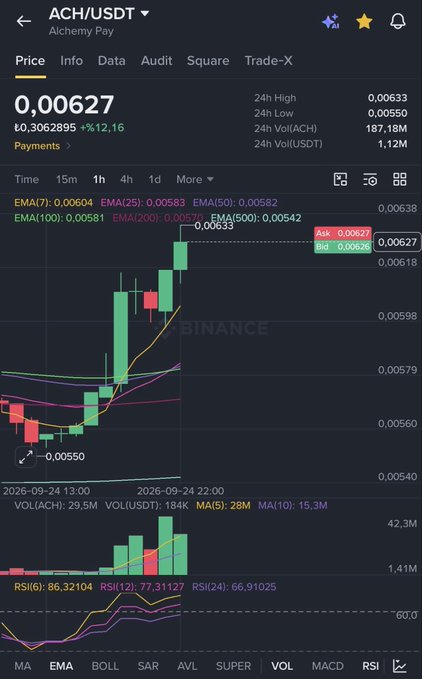Open the picture-in-picture chart icon
The image size is (422, 679).
click(x=341, y=179)
